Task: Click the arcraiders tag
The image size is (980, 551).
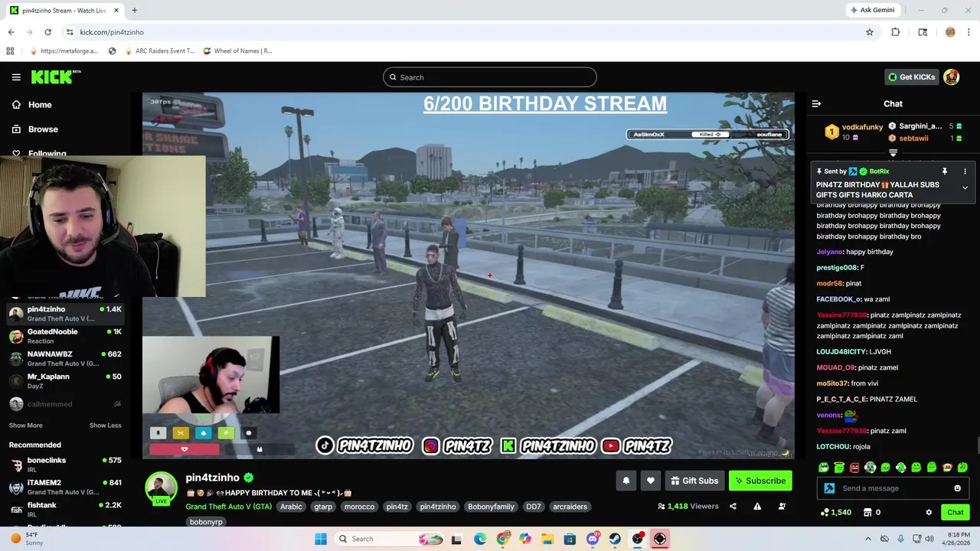Action: coord(570,507)
